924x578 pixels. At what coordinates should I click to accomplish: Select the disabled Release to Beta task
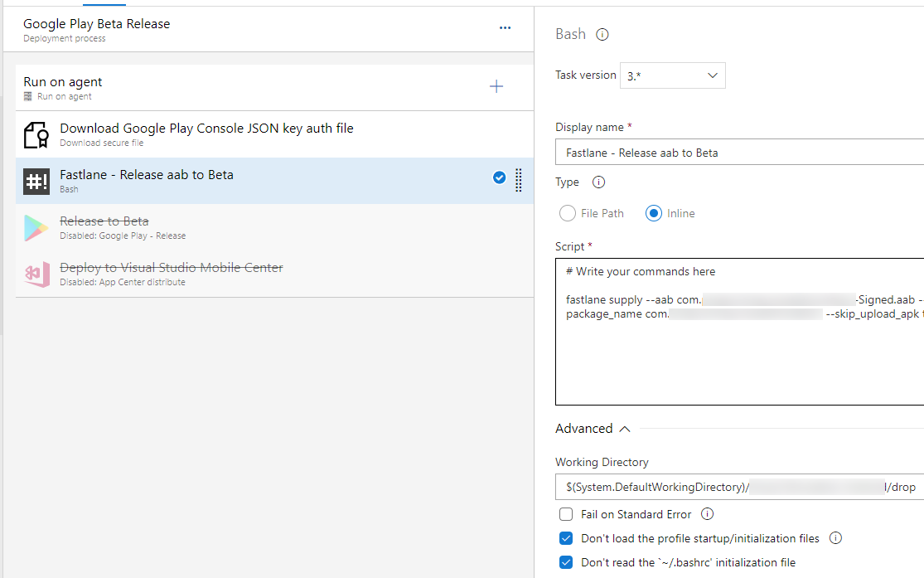tap(274, 228)
